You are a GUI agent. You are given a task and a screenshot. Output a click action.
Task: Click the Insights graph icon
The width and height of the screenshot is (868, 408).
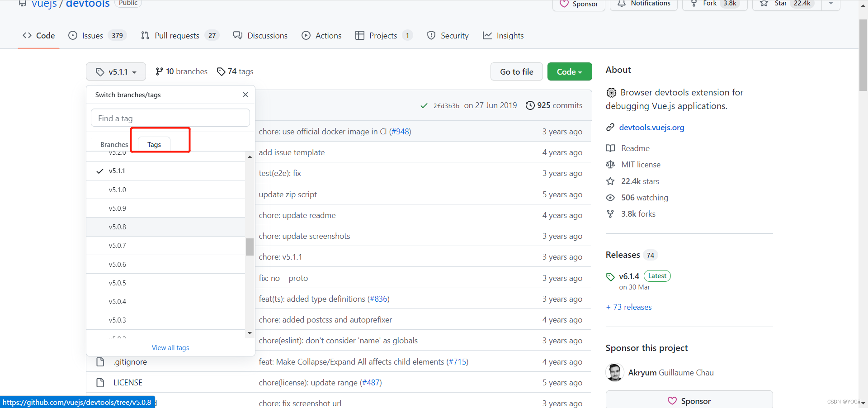[x=487, y=35]
